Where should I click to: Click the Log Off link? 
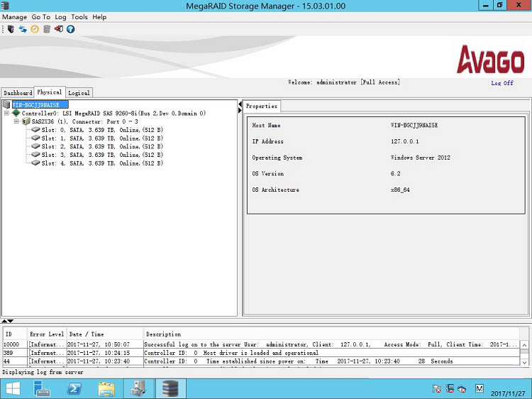(x=502, y=83)
